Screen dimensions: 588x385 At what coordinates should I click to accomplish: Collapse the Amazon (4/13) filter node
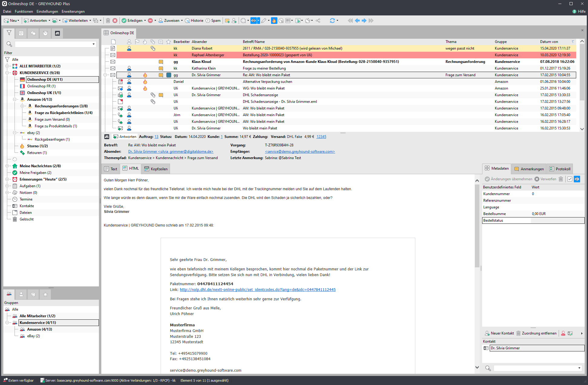tap(15, 100)
